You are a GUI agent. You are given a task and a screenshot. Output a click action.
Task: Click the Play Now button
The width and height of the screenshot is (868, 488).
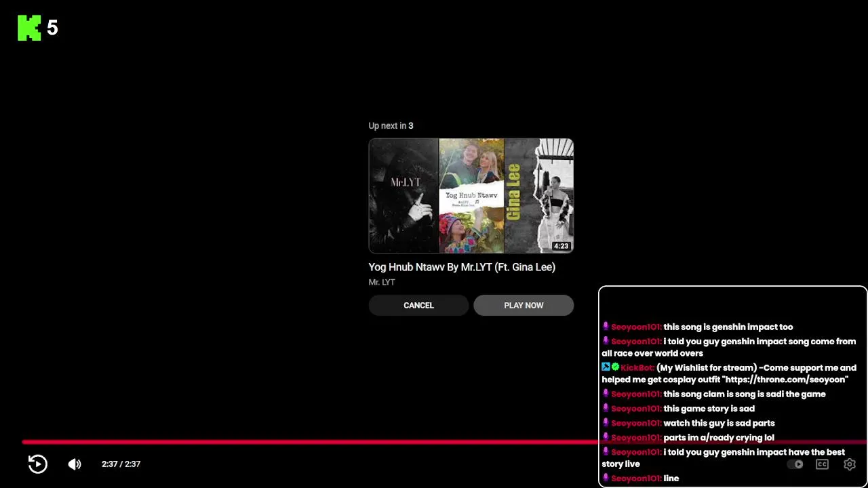tap(524, 305)
